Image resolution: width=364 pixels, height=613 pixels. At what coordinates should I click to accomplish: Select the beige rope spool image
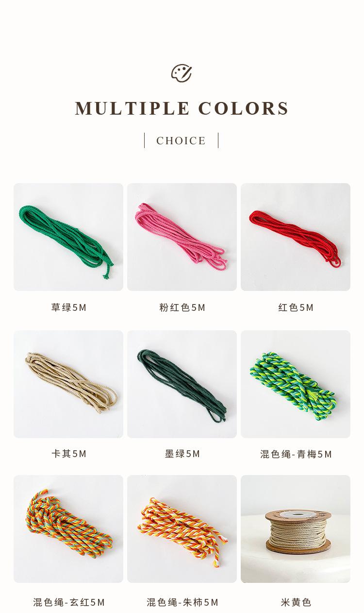point(296,529)
